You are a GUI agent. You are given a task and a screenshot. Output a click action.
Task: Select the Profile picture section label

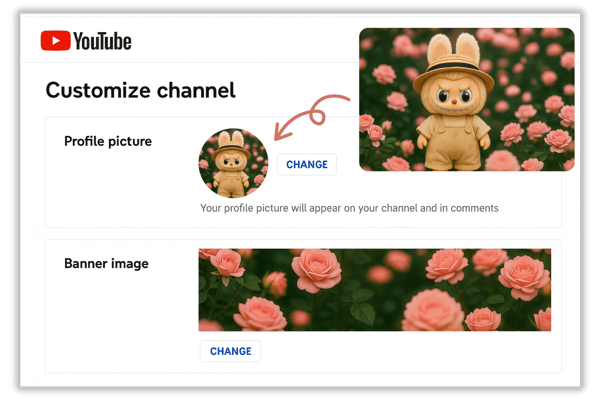[x=108, y=141]
